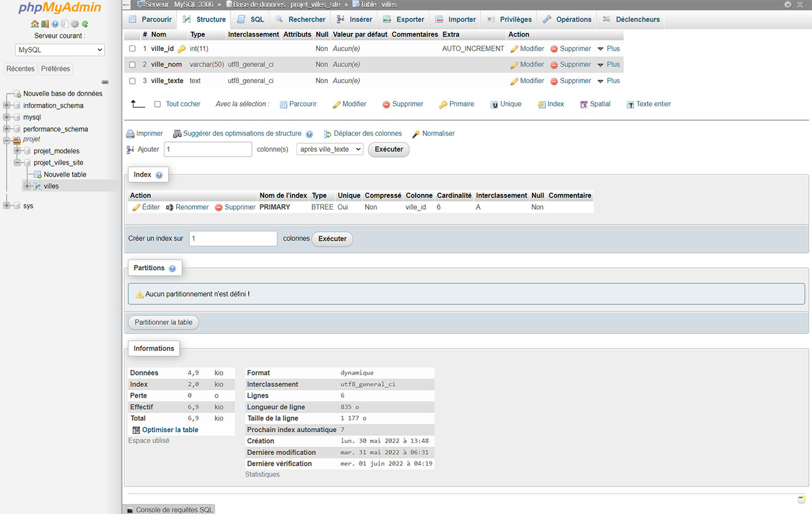
Task: Click the log out door icon
Action: pyautogui.click(x=45, y=24)
